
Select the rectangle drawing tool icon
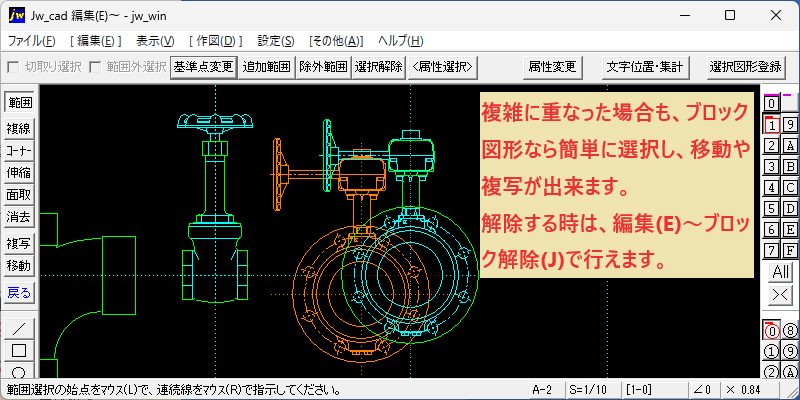pyautogui.click(x=19, y=351)
